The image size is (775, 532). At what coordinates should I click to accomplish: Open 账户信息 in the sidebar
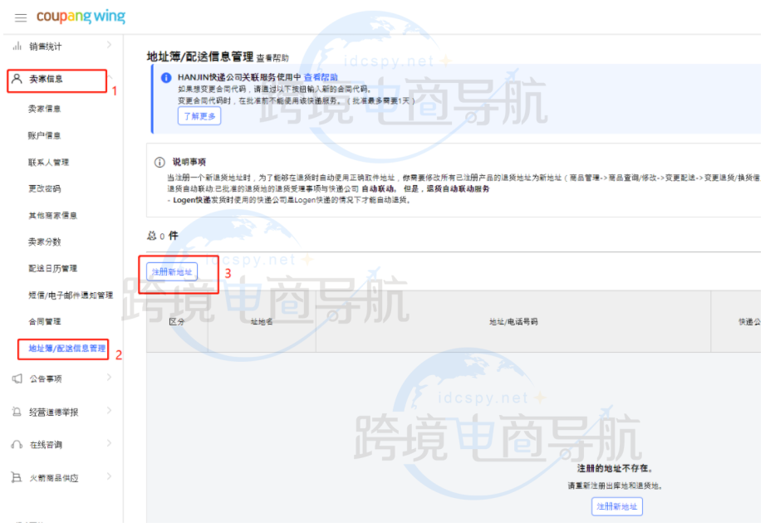pyautogui.click(x=44, y=135)
